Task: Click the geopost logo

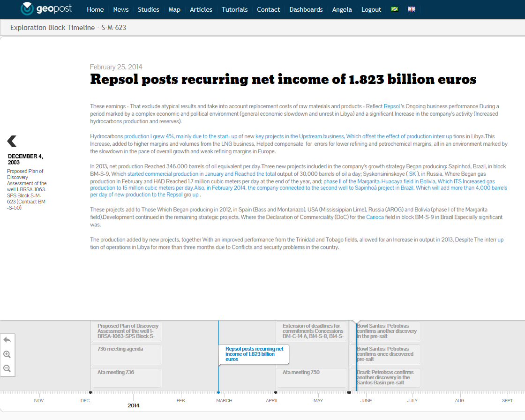Action: click(46, 9)
